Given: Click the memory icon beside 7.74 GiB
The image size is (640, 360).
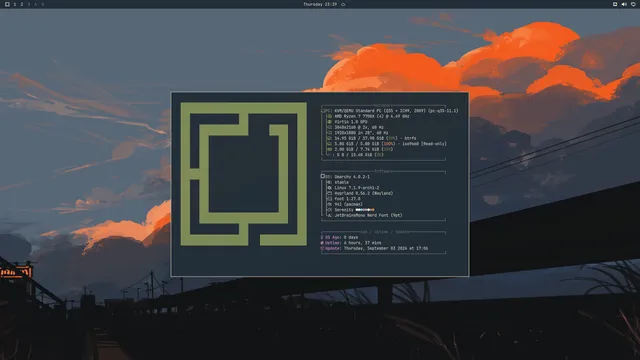Looking at the screenshot, I should pos(329,149).
